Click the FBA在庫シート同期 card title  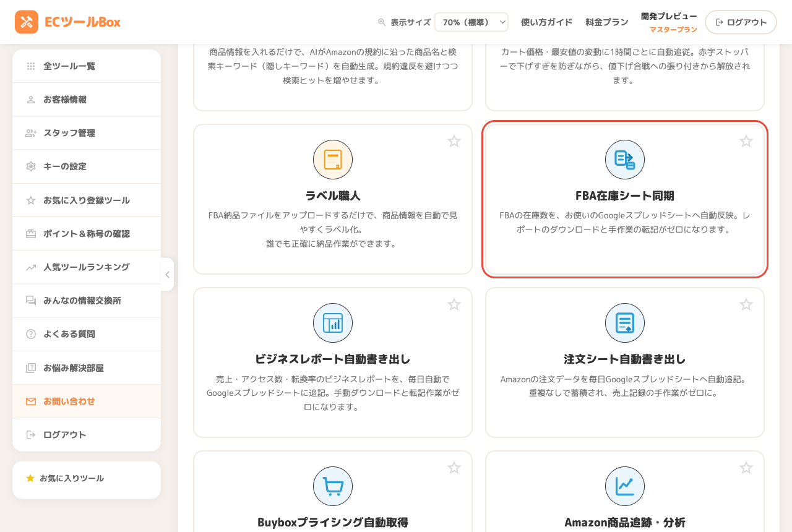click(625, 196)
